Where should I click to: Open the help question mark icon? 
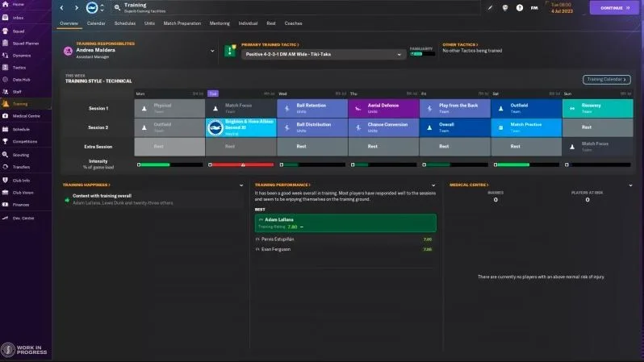point(520,7)
